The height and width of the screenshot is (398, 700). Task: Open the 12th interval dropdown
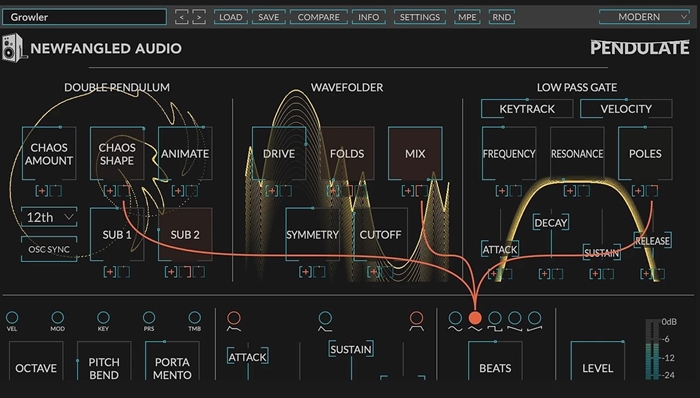pos(49,217)
